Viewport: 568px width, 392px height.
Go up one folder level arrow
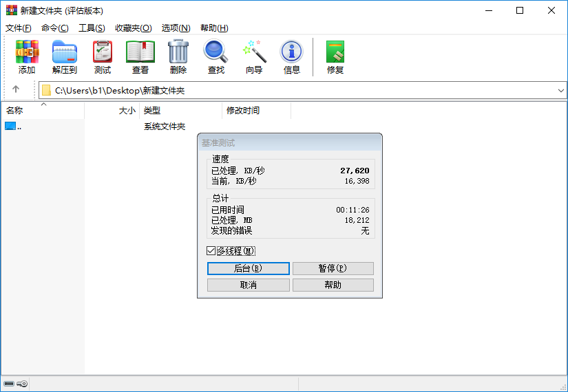pos(16,89)
